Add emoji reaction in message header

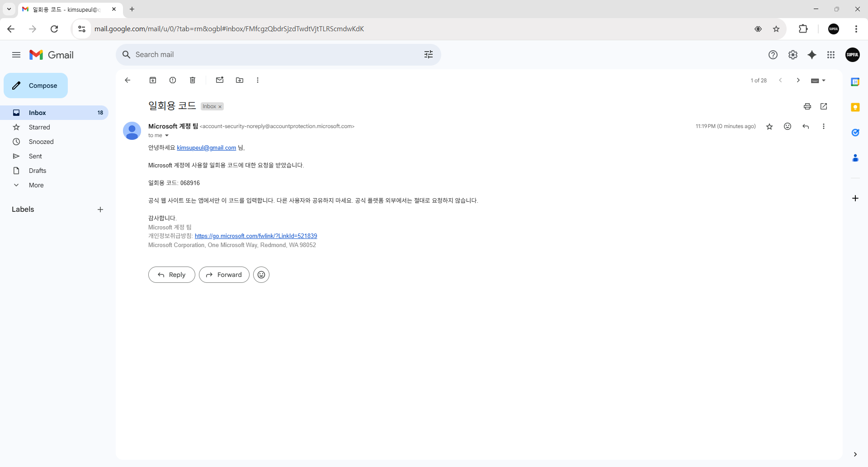click(x=788, y=126)
